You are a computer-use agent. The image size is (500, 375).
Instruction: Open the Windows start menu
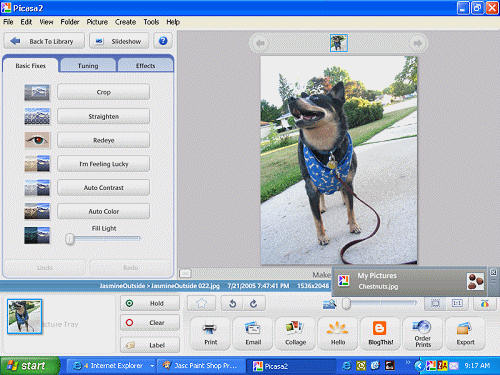[29, 366]
